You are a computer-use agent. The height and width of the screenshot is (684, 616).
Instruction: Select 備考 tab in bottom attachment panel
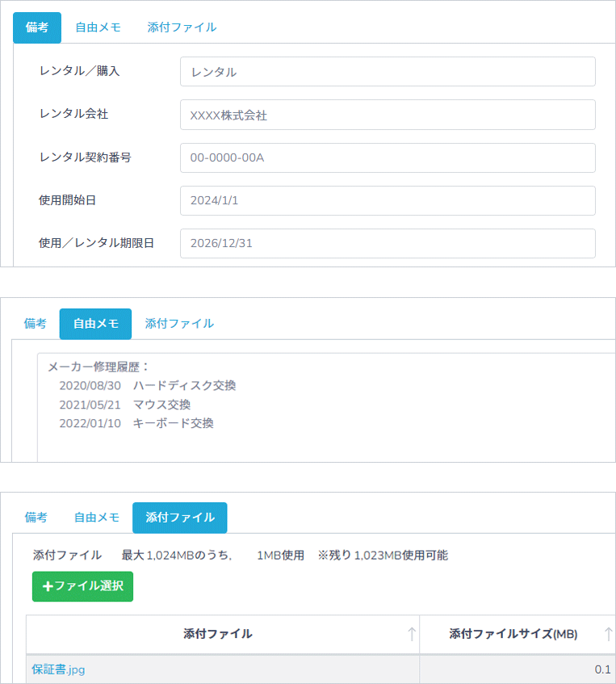(x=36, y=518)
